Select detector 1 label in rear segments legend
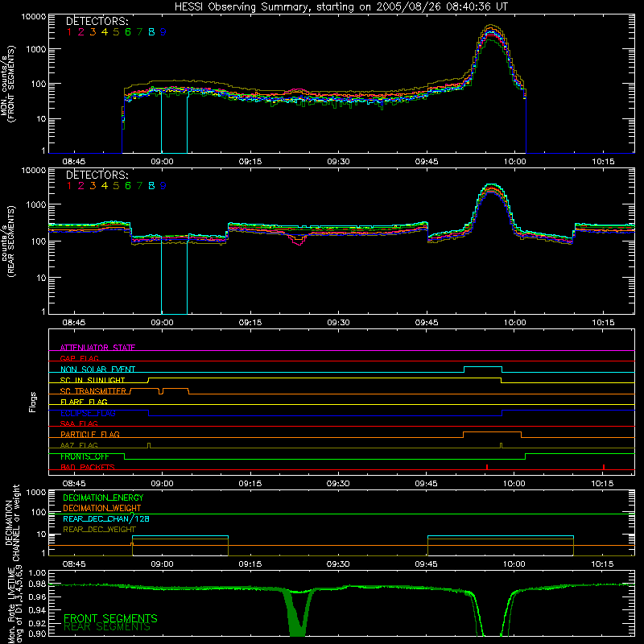 click(x=69, y=186)
